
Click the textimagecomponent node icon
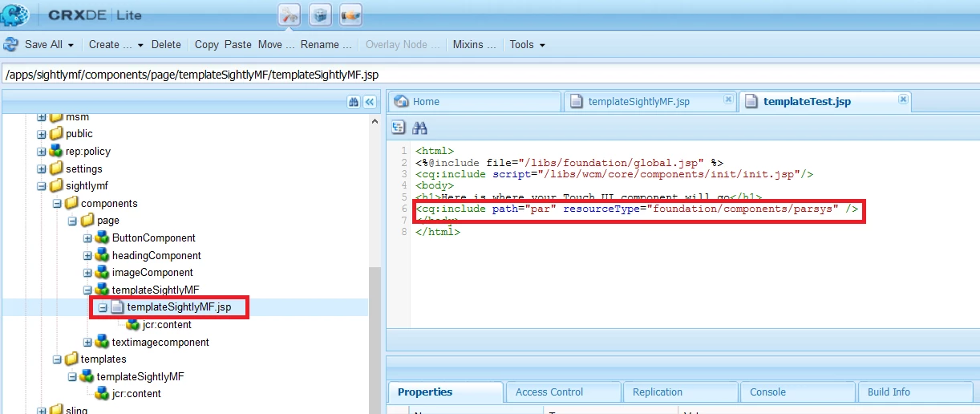coord(102,342)
